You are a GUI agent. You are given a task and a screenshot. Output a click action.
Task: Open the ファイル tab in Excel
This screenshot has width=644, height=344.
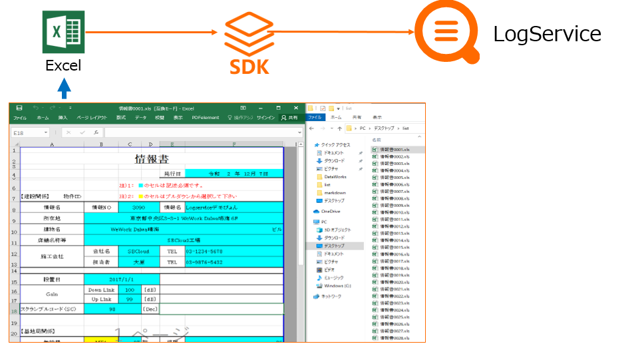(x=19, y=118)
